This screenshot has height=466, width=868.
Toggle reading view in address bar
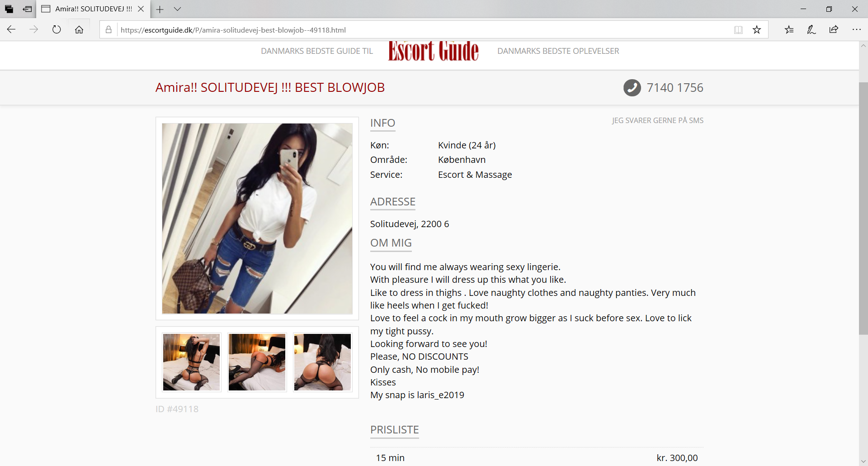[x=738, y=30]
